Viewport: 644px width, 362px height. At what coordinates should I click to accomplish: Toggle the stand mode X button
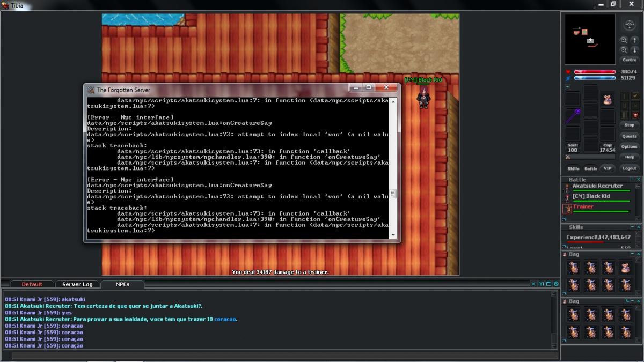click(635, 106)
